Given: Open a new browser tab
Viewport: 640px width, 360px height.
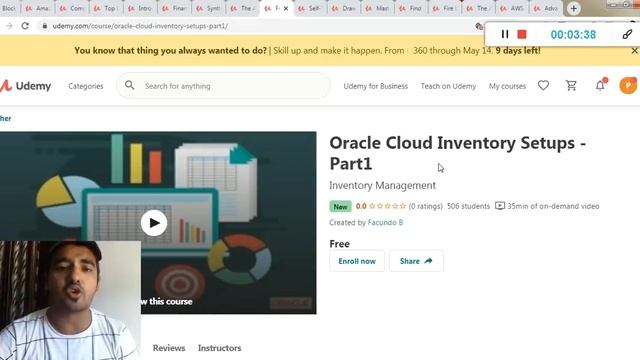Looking at the screenshot, I should 573,8.
